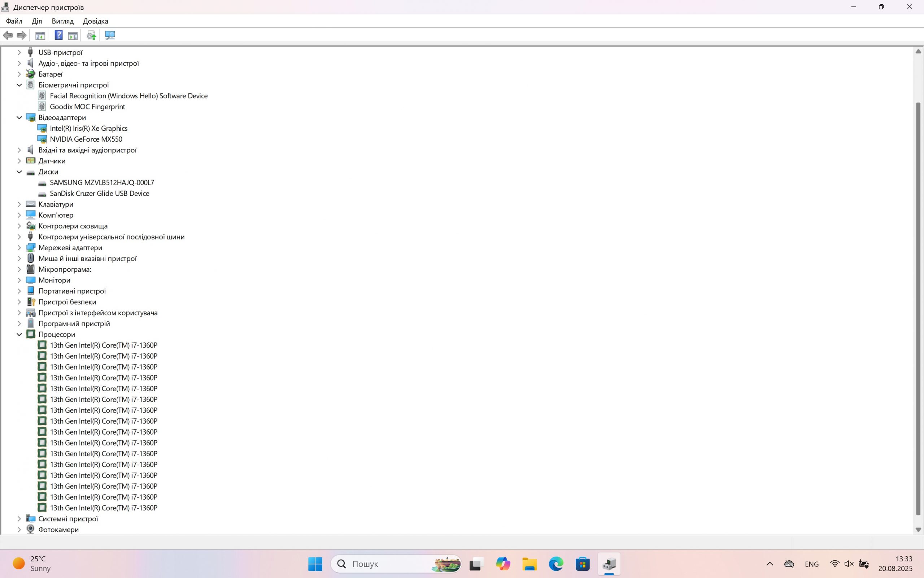
Task: Click the Клавіатури keyboard icon
Action: [x=31, y=204]
